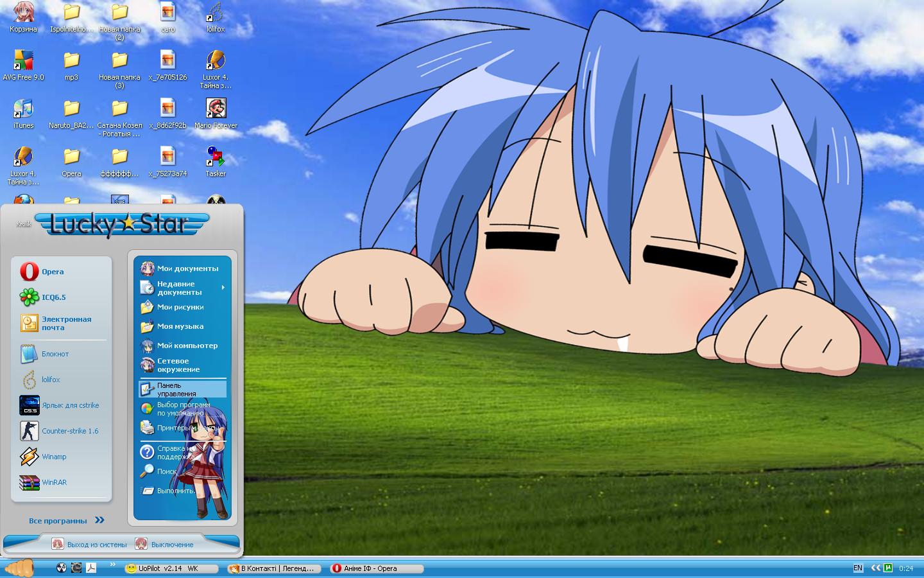This screenshot has width=924, height=578.
Task: Open Поиск from the start menu
Action: pyautogui.click(x=183, y=471)
